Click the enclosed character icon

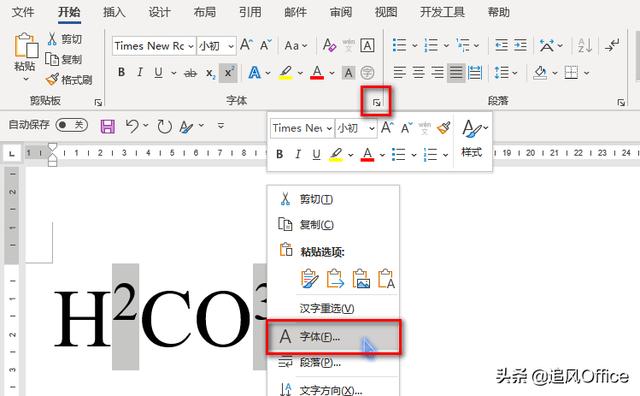367,73
